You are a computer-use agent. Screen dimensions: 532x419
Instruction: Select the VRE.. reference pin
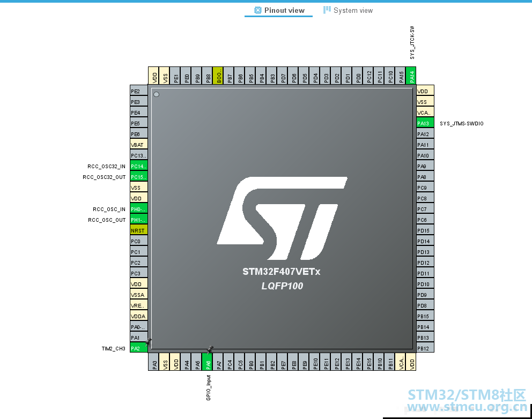point(139,305)
